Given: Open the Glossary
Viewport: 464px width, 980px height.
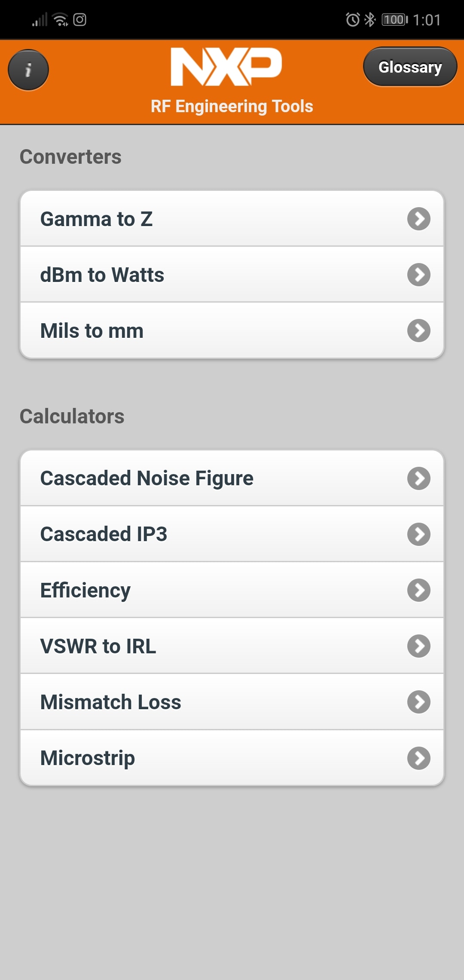Looking at the screenshot, I should point(410,67).
